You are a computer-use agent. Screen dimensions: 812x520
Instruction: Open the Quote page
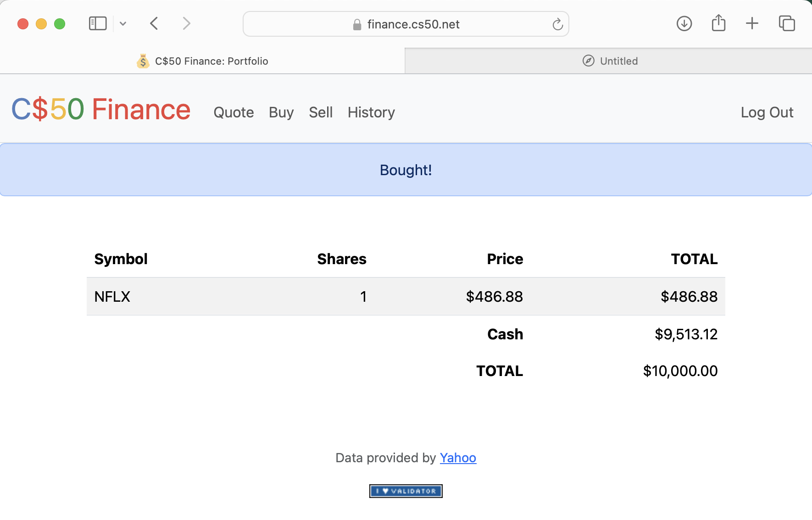(x=234, y=112)
